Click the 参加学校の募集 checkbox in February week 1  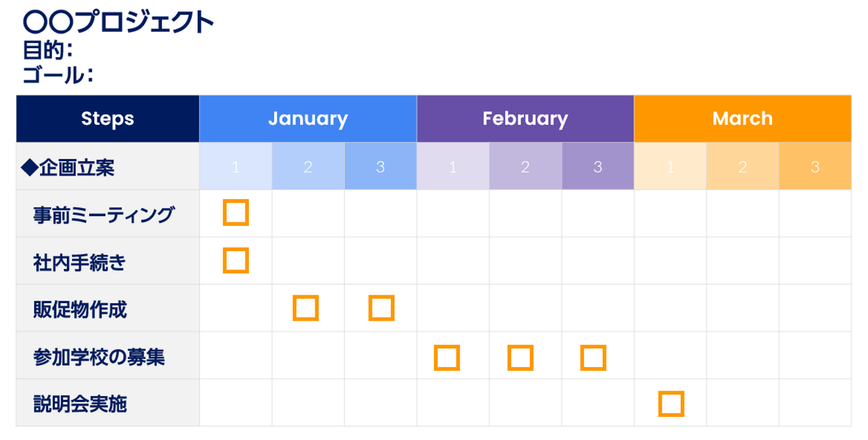click(447, 358)
